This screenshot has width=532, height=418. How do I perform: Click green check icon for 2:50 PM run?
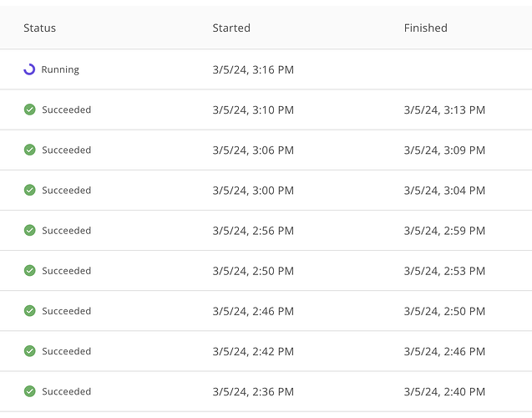(x=30, y=271)
